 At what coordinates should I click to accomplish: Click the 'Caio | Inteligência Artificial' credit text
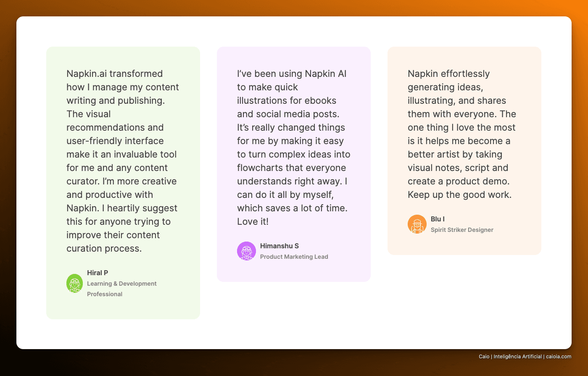point(510,357)
